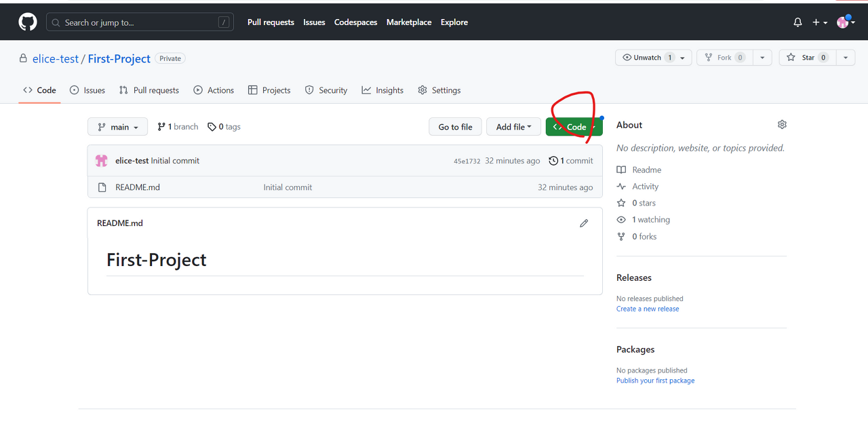Star this repository
The image size is (868, 424).
coord(807,58)
